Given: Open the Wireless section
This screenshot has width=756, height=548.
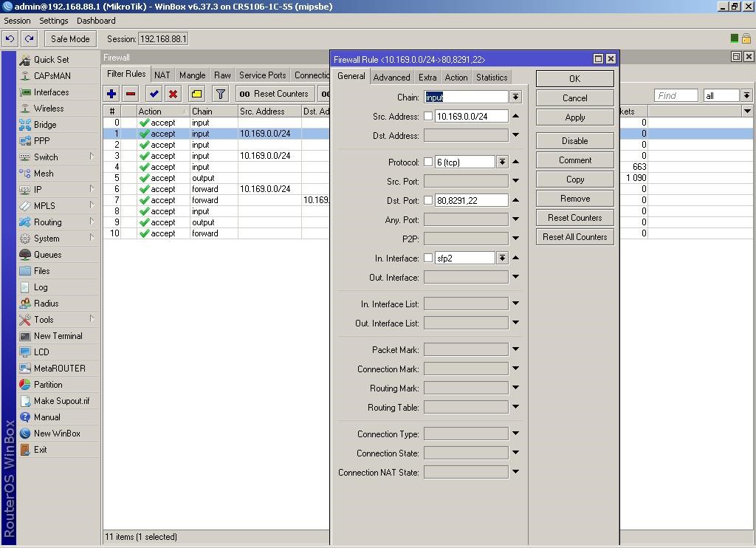Looking at the screenshot, I should tap(48, 108).
